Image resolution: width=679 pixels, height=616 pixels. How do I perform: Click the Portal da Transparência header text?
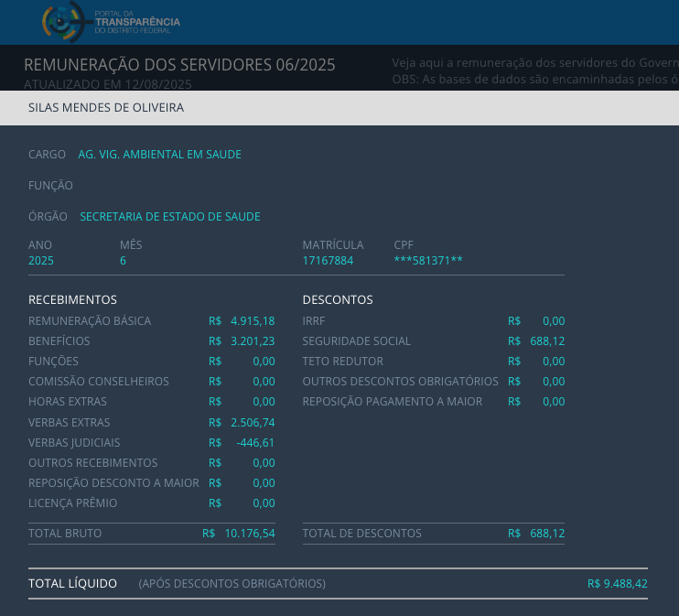click(x=137, y=22)
